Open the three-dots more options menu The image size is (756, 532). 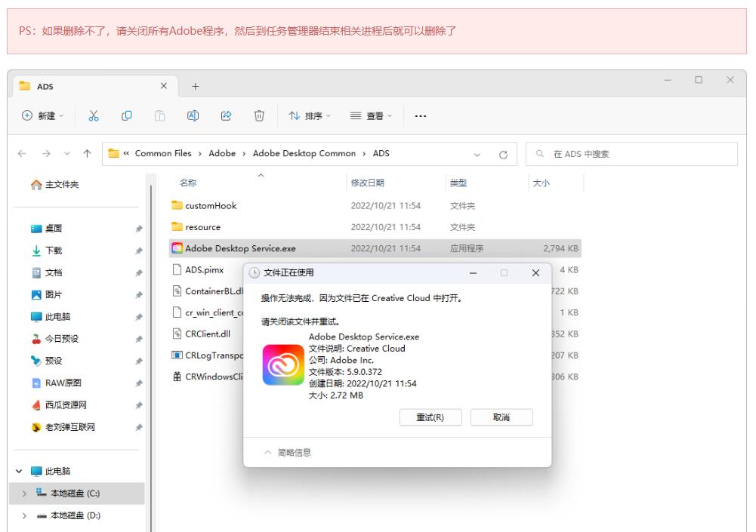tap(421, 115)
